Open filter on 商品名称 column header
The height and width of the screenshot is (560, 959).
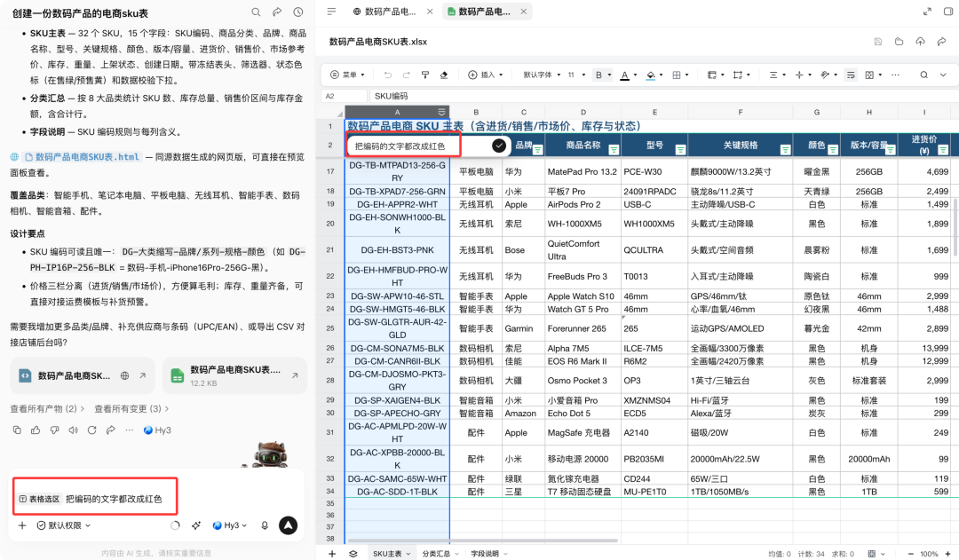pyautogui.click(x=614, y=150)
